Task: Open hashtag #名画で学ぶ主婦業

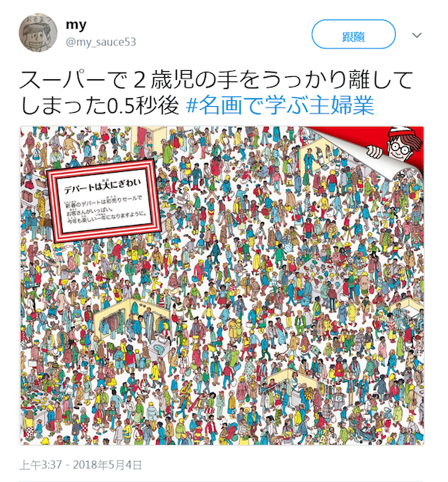Action: coord(280,105)
